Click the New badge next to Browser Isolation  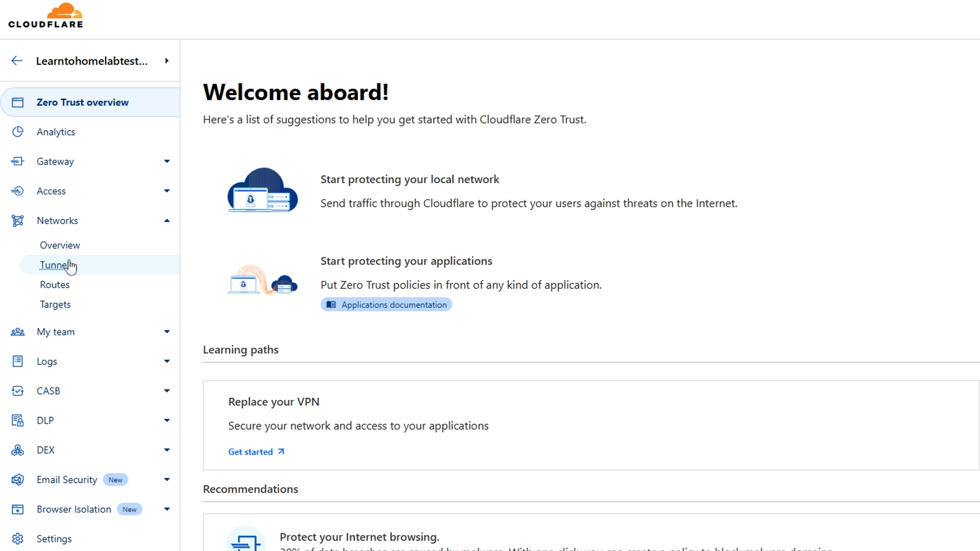click(x=129, y=509)
